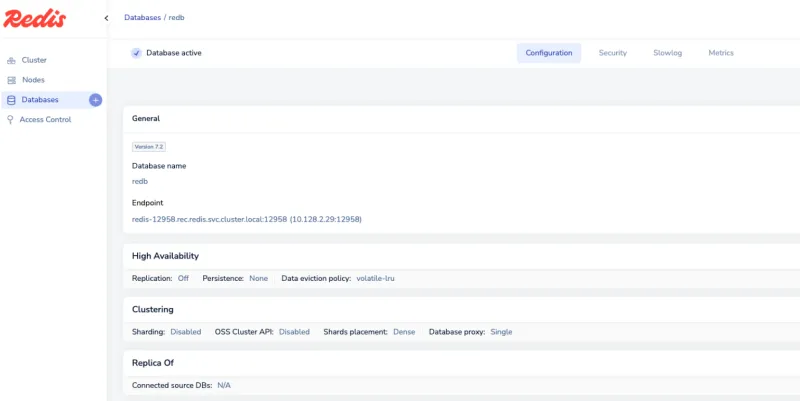Switch to the Security tab

pos(612,53)
